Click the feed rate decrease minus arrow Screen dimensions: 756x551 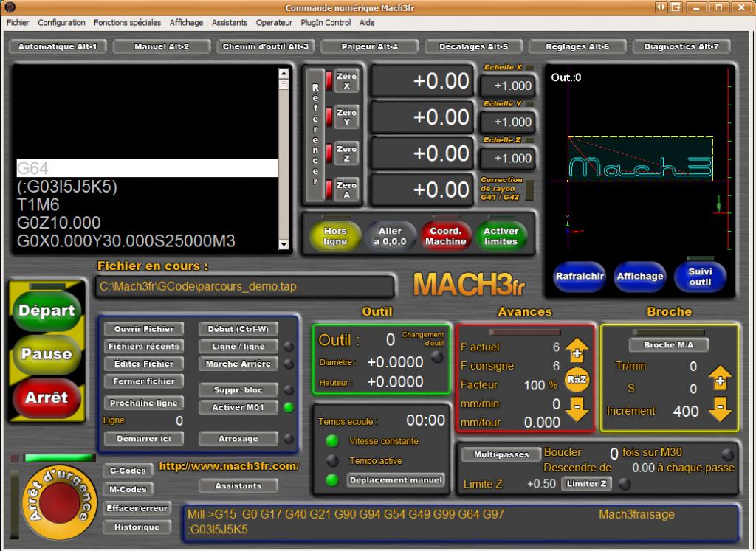click(x=577, y=409)
